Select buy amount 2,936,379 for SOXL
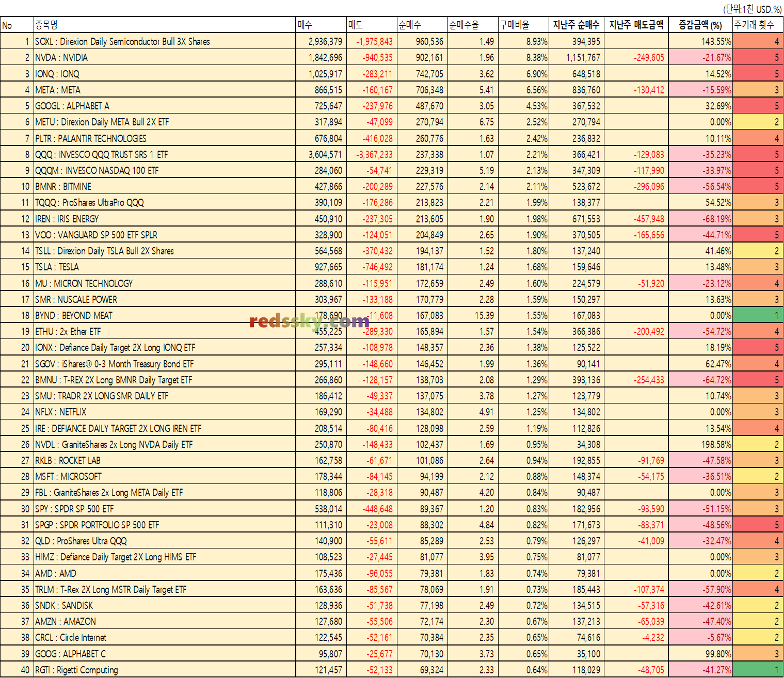Screen dimensions: 784x678 coord(321,41)
